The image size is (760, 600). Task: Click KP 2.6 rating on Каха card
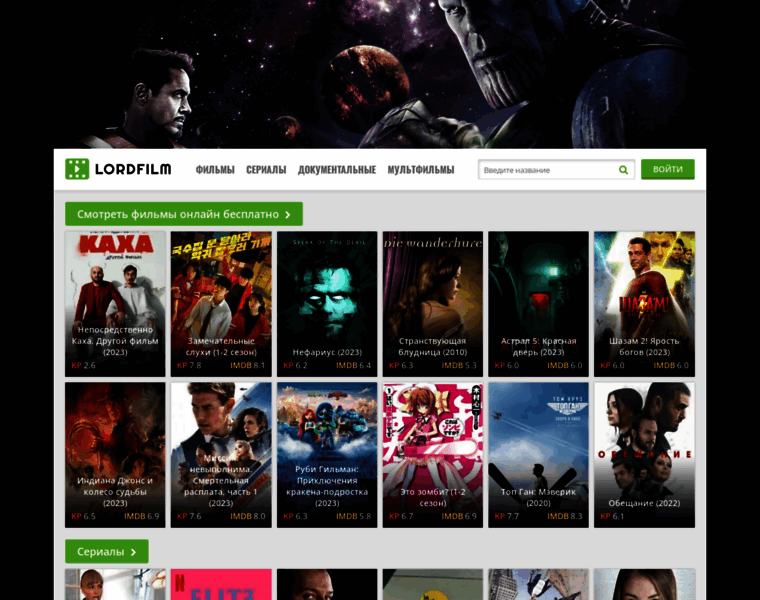tap(83, 365)
